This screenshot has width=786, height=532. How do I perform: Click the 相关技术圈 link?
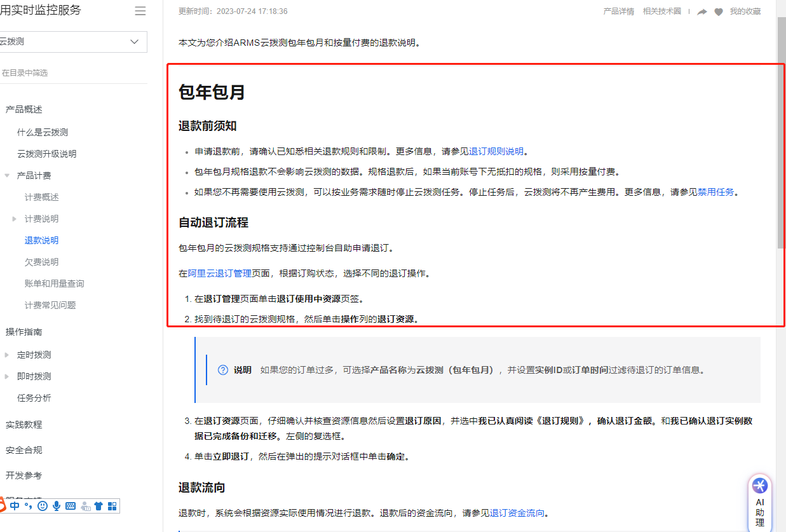(x=662, y=11)
